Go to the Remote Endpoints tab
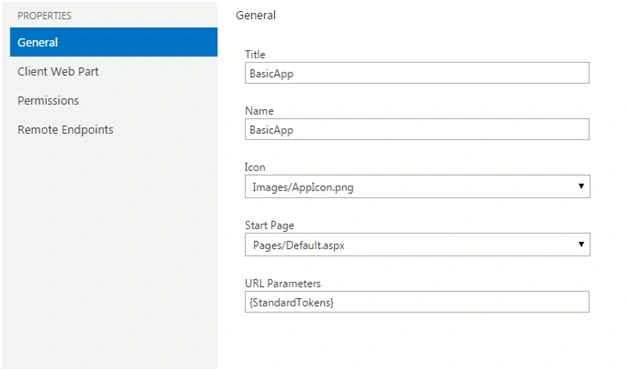628x371 pixels. click(x=65, y=130)
